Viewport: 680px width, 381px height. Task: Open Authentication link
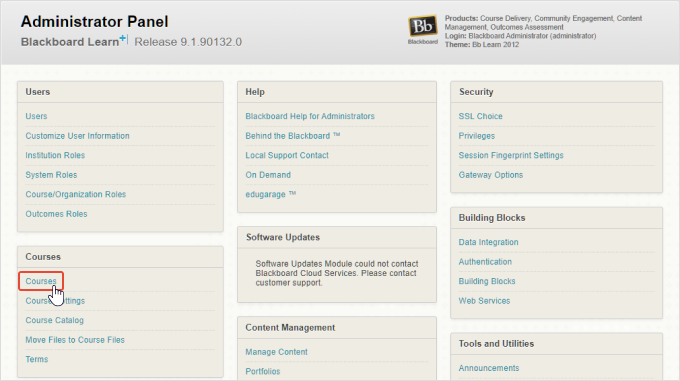pos(485,262)
